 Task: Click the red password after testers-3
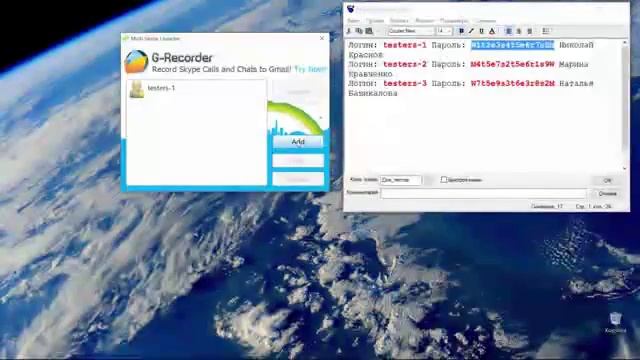point(513,84)
